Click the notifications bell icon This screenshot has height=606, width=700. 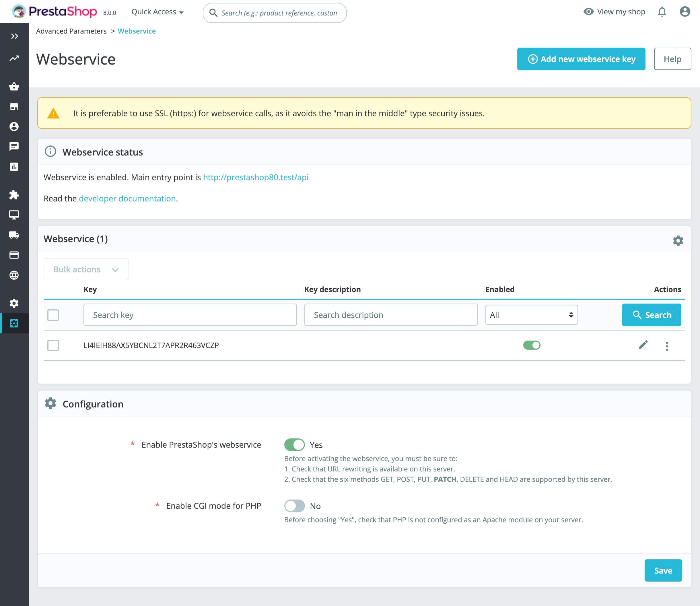pos(662,12)
